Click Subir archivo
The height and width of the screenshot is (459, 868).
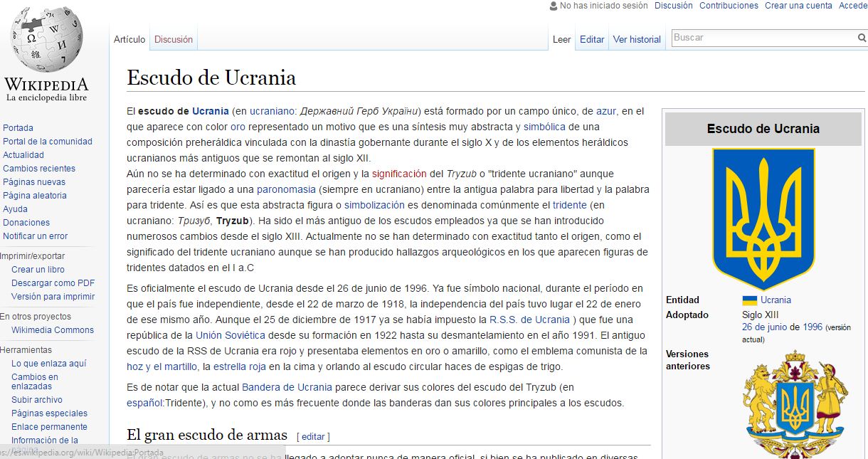37,400
